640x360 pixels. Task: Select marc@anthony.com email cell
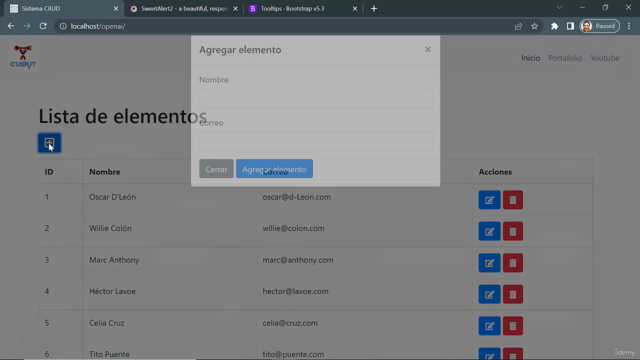tap(298, 260)
